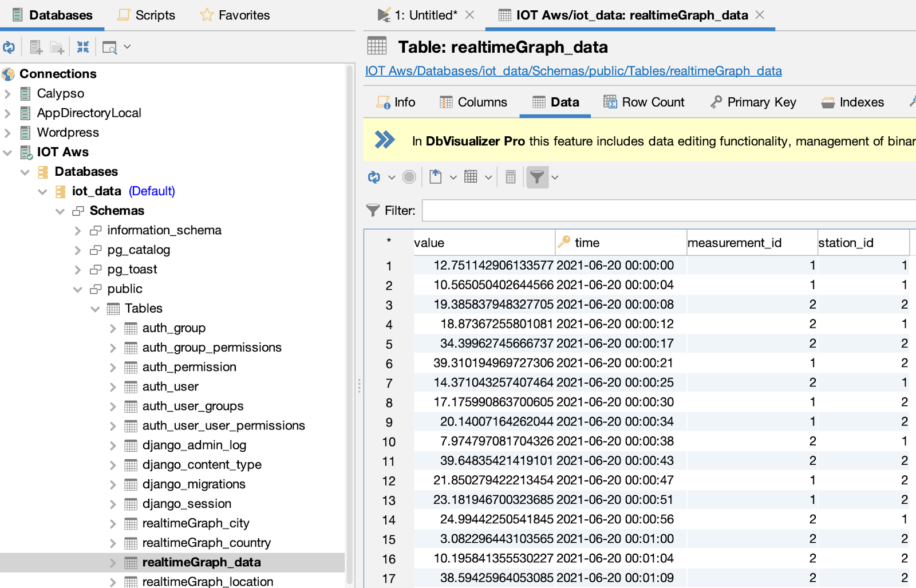Collapse the iot_data database node
The height and width of the screenshot is (588, 916).
pos(42,191)
